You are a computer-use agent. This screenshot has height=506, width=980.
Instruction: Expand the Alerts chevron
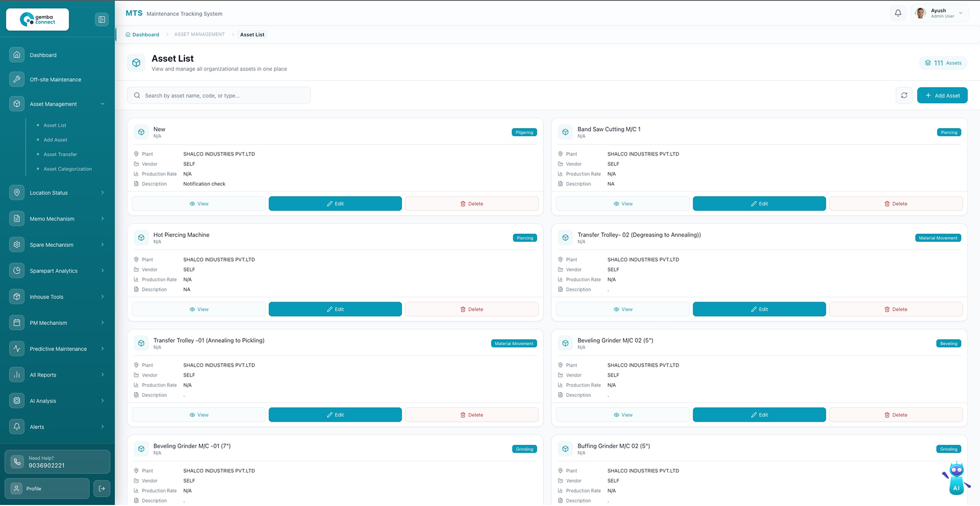(103, 427)
